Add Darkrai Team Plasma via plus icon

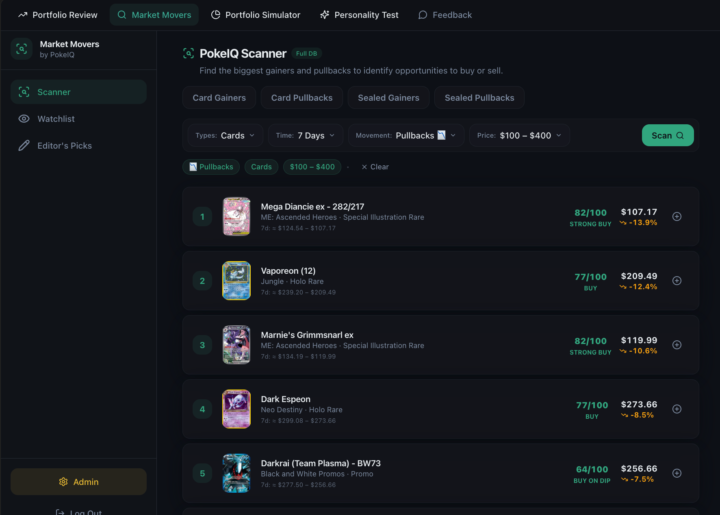click(677, 473)
